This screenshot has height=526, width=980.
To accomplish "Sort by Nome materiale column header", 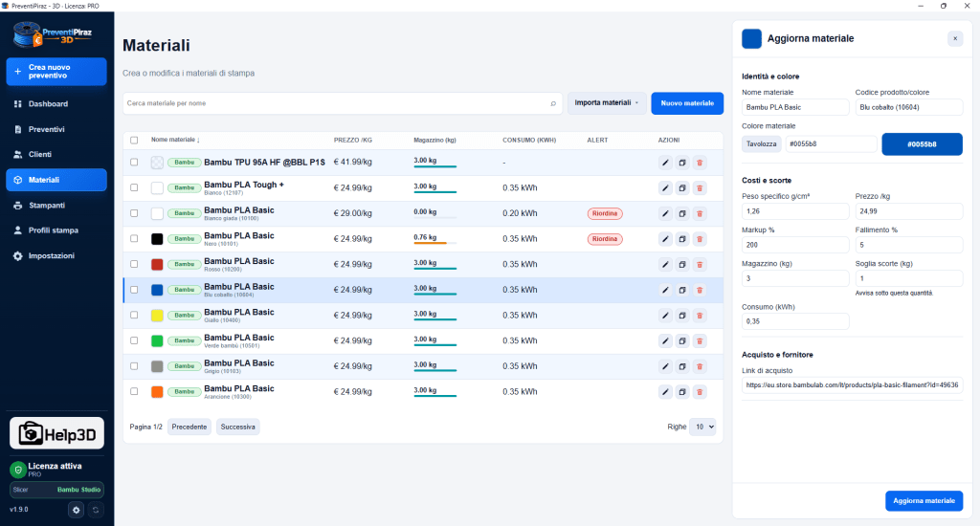I will 175,140.
